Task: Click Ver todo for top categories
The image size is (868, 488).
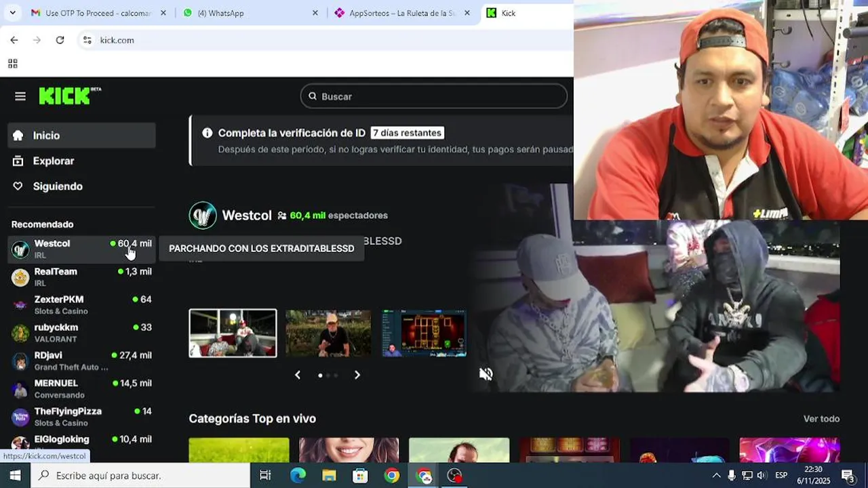Action: pyautogui.click(x=821, y=419)
